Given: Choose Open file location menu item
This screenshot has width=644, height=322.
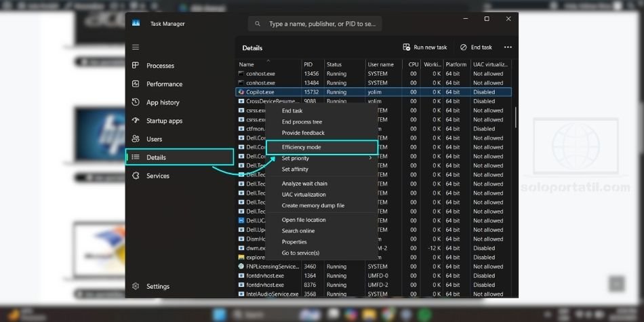Looking at the screenshot, I should (x=304, y=220).
